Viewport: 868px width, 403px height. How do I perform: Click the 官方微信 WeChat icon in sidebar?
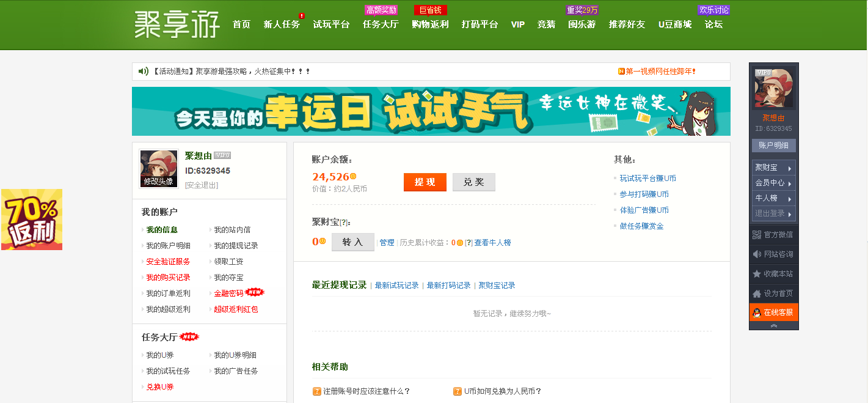756,235
